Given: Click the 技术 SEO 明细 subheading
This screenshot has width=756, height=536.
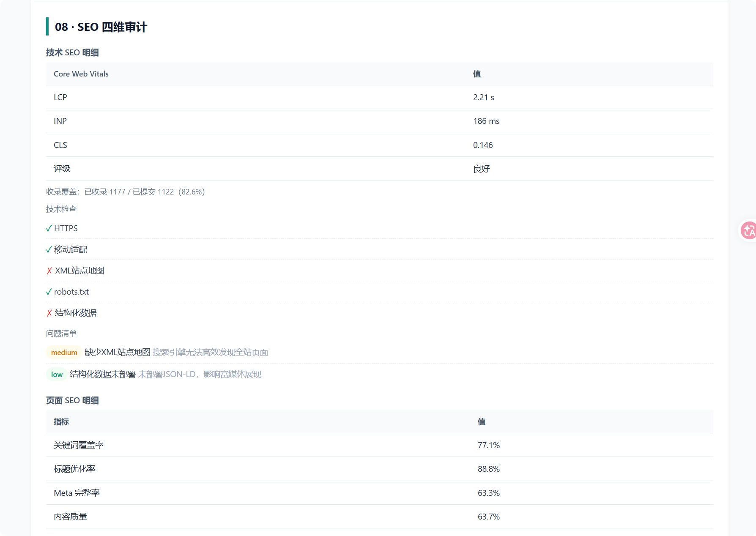Looking at the screenshot, I should coord(72,52).
